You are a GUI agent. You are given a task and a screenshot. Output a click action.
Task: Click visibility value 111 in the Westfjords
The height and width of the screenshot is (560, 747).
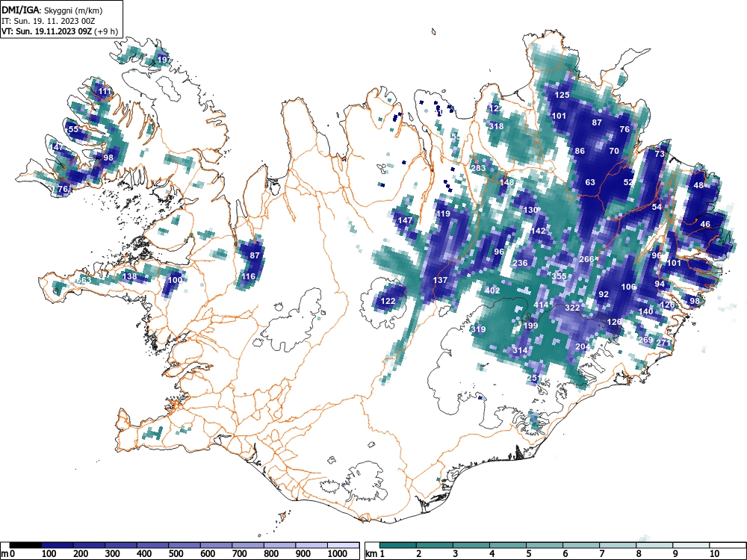pos(105,91)
